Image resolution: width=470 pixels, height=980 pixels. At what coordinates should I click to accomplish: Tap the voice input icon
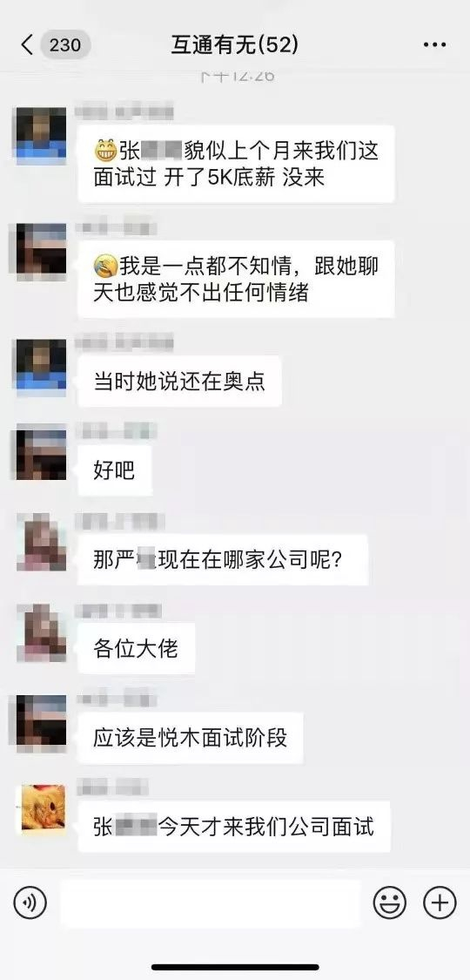coord(30,903)
